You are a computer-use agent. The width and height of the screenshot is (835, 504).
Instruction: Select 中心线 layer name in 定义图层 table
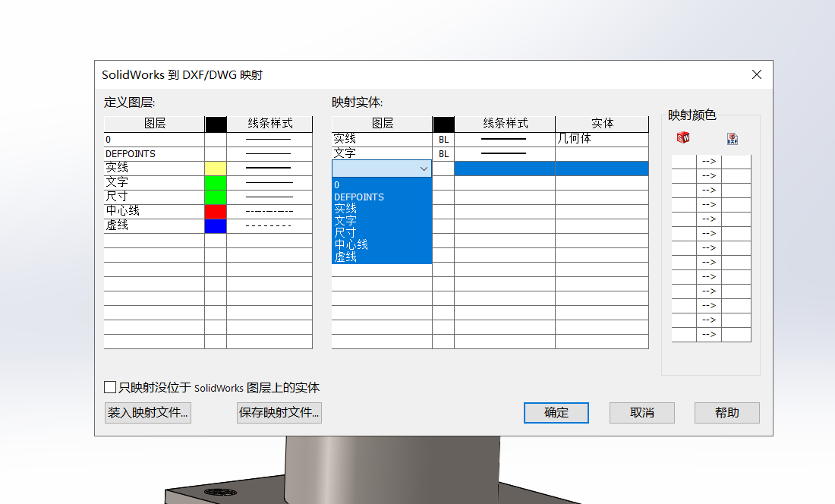154,211
